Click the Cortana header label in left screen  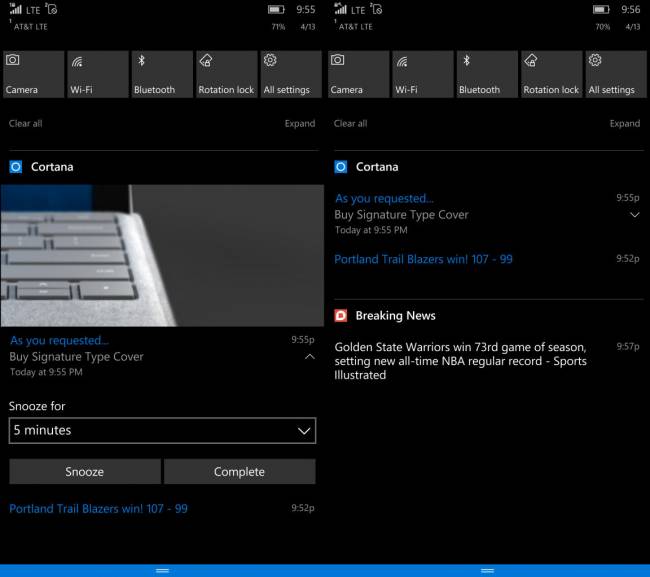point(52,167)
